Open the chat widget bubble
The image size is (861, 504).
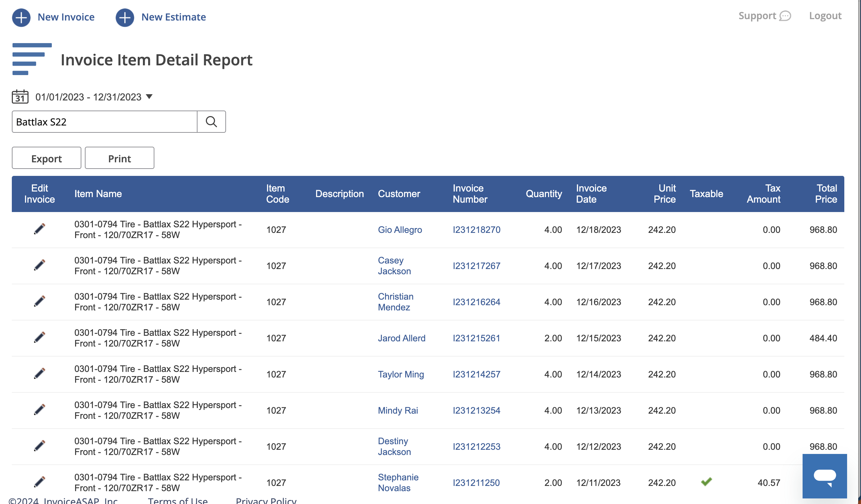824,476
